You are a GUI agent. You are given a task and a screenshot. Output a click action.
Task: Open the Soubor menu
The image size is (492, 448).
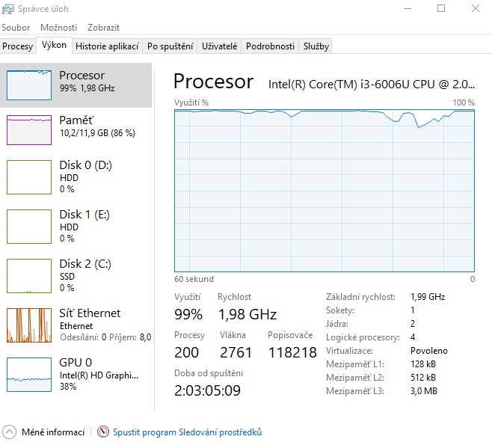tap(16, 28)
